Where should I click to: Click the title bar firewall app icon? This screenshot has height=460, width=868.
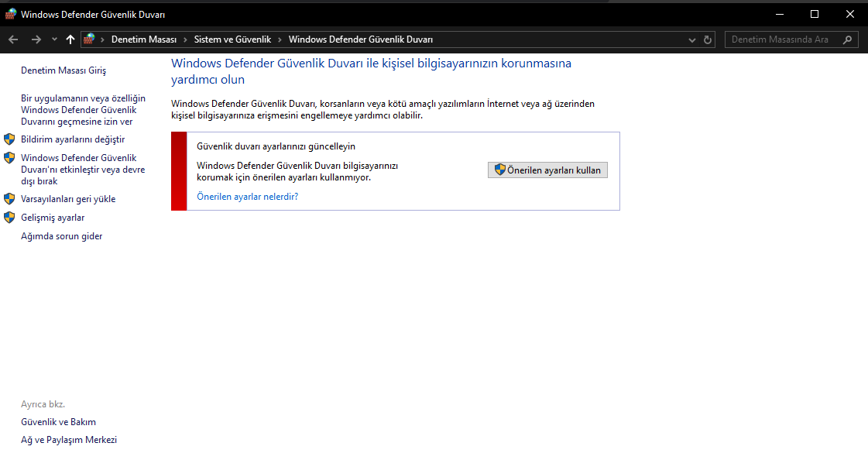pyautogui.click(x=11, y=14)
